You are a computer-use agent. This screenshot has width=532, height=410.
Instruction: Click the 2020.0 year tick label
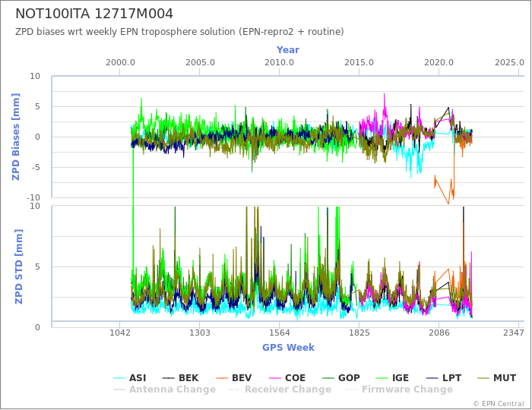coord(439,63)
